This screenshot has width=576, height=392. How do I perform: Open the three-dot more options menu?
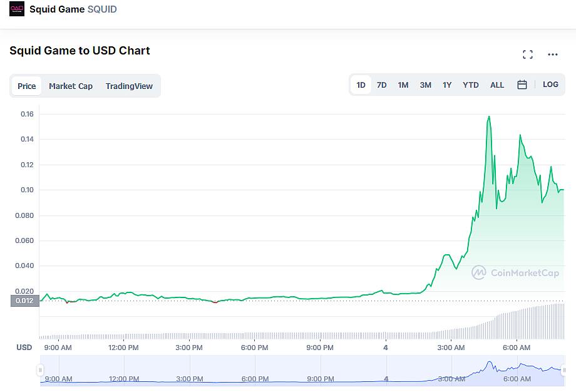point(552,54)
